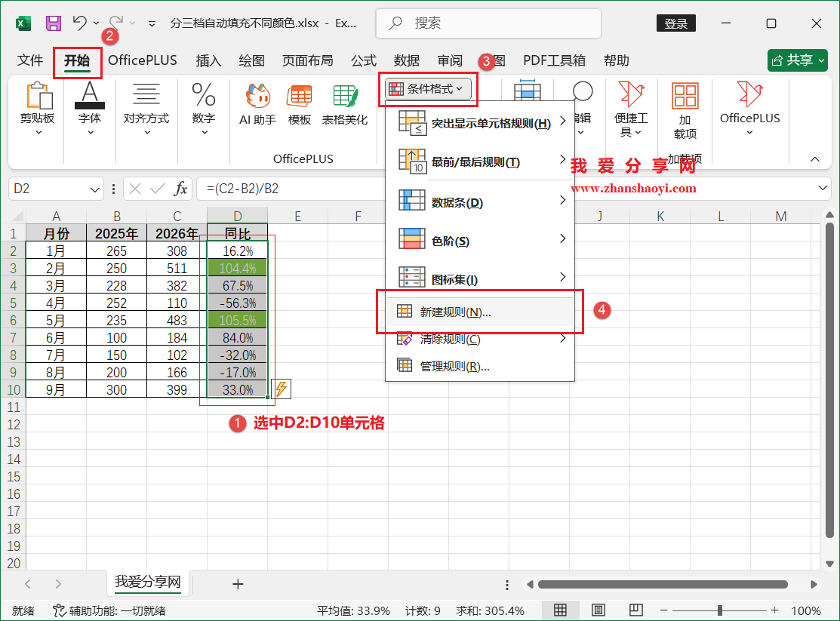Open the 条件格式 dropdown button
Screen dimensions: 840x621
pyautogui.click(x=428, y=89)
